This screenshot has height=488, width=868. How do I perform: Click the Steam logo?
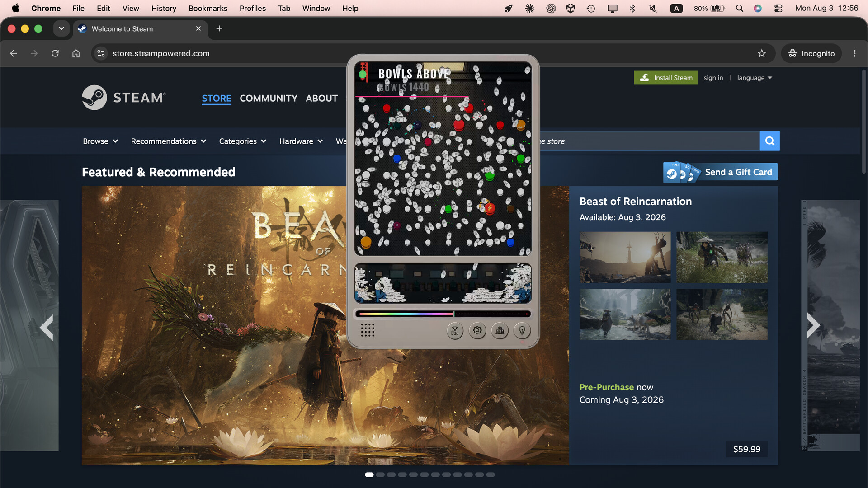click(x=124, y=98)
